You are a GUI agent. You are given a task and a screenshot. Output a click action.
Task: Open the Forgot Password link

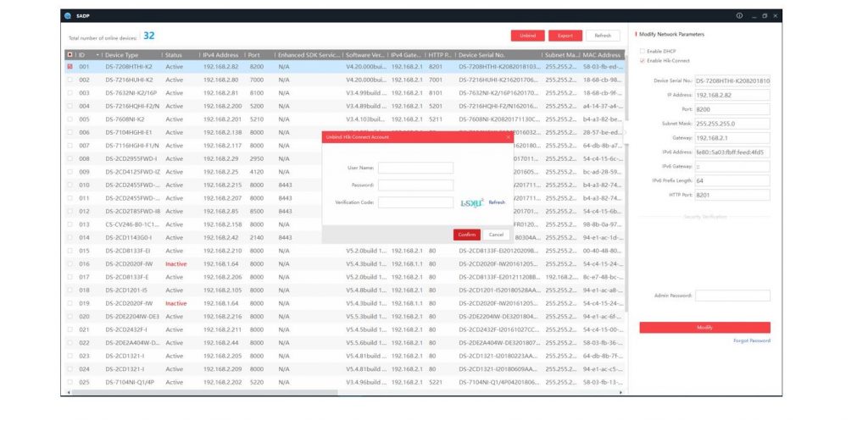pyautogui.click(x=752, y=340)
